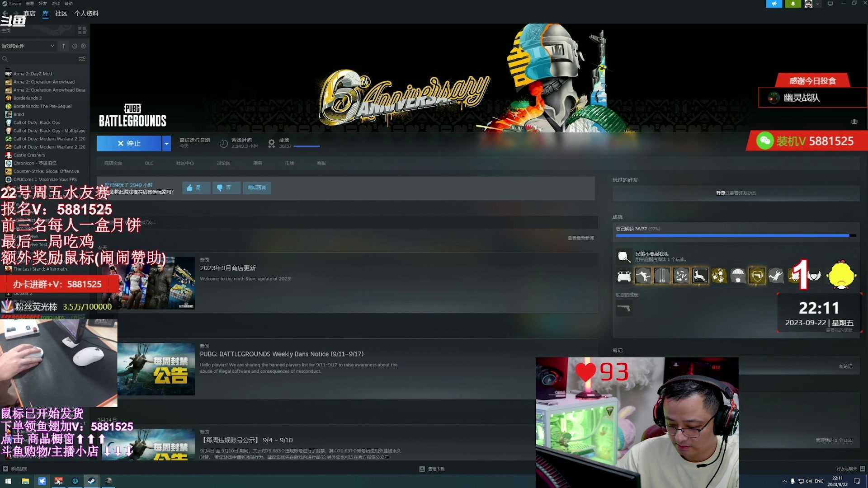This screenshot has width=868, height=488.
Task: Select Arma 2: DayZ Mod in library
Action: coord(33,74)
